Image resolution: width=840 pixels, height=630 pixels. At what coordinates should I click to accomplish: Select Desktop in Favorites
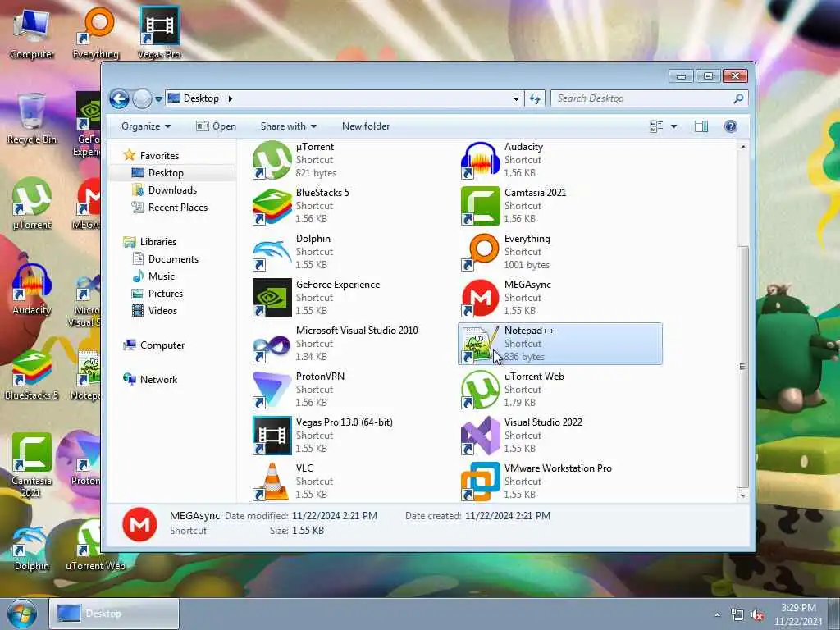[x=166, y=173]
